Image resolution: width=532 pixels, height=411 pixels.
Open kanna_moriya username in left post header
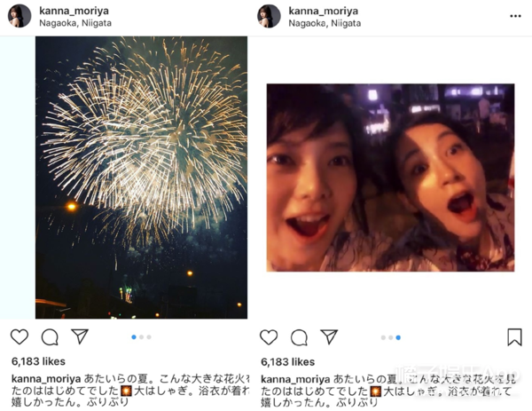[74, 11]
